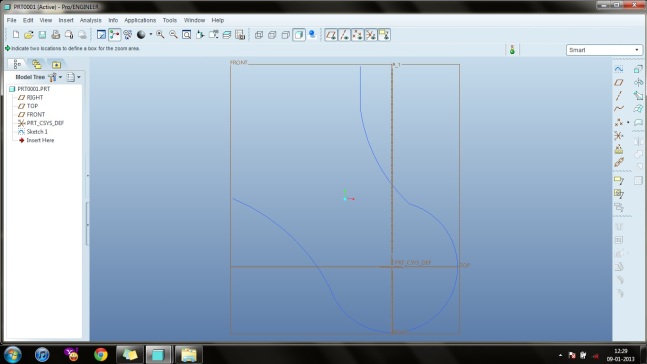Select the Extrude tool
Screen dimensions: 647x364
point(638,69)
